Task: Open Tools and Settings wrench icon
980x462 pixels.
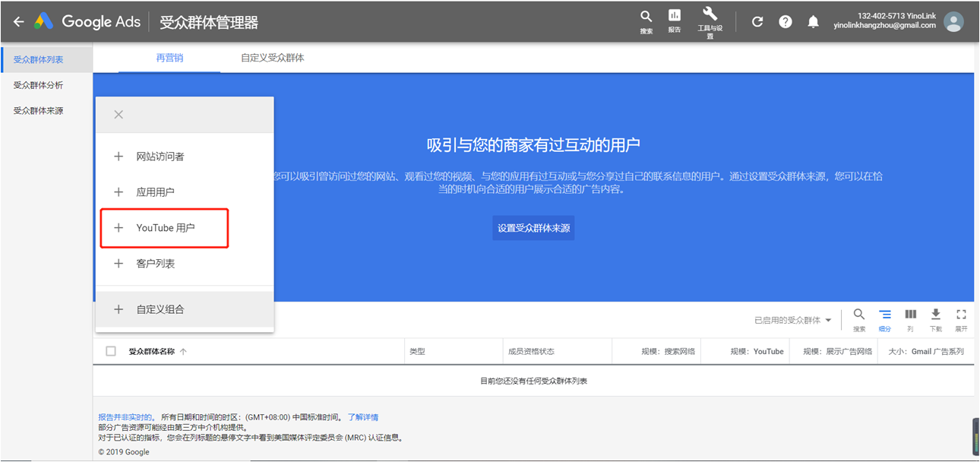Action: [x=710, y=15]
